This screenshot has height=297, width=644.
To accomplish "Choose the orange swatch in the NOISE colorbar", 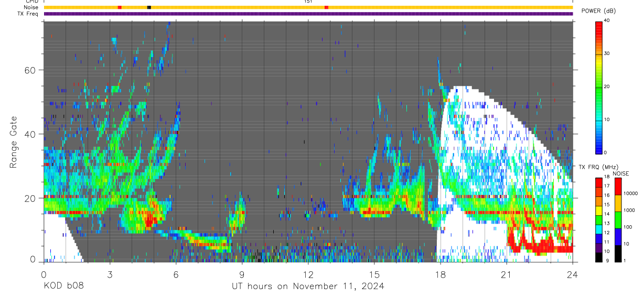I will point(618,202).
